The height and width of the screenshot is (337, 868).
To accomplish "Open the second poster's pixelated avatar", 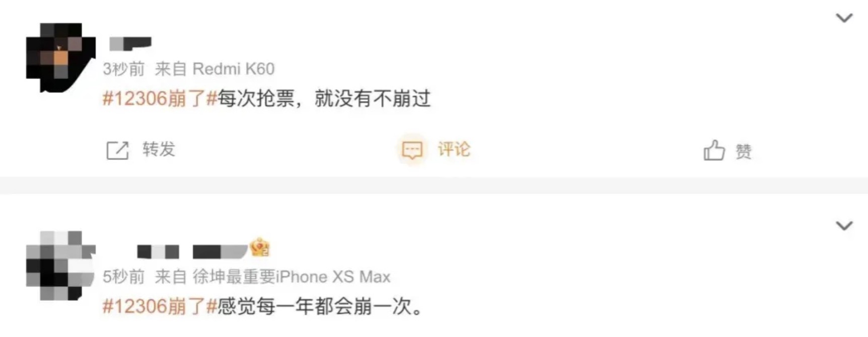I will pyautogui.click(x=60, y=266).
